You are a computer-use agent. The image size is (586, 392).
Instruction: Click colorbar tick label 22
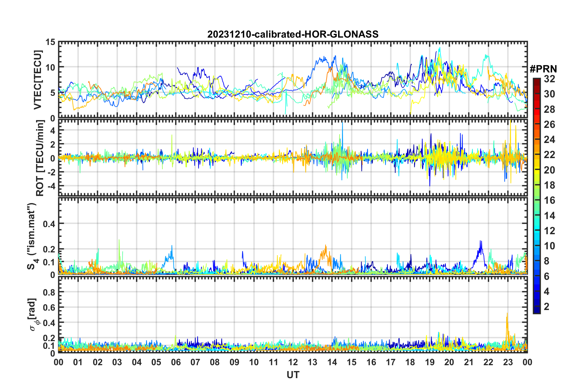click(549, 155)
